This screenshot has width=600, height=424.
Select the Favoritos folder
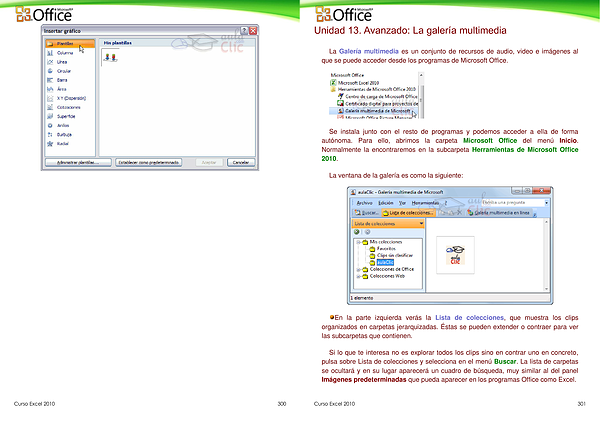(x=383, y=249)
